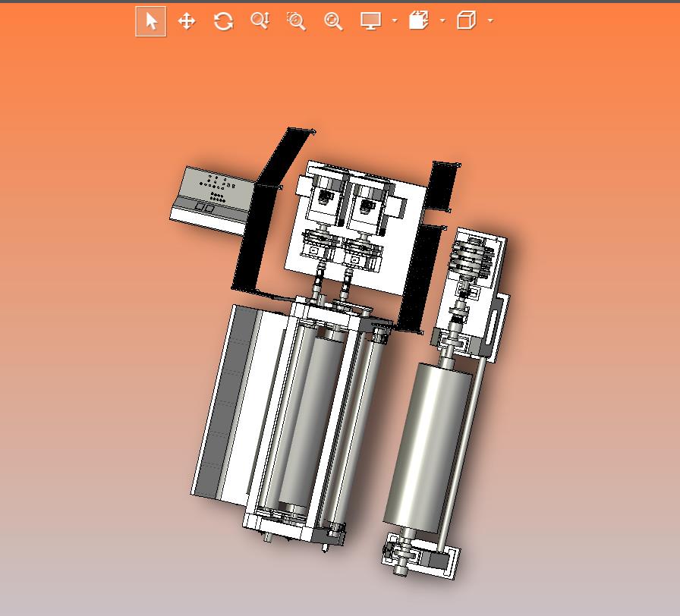680x616 pixels.
Task: Click the wireframe cube view icon
Action: (x=467, y=20)
